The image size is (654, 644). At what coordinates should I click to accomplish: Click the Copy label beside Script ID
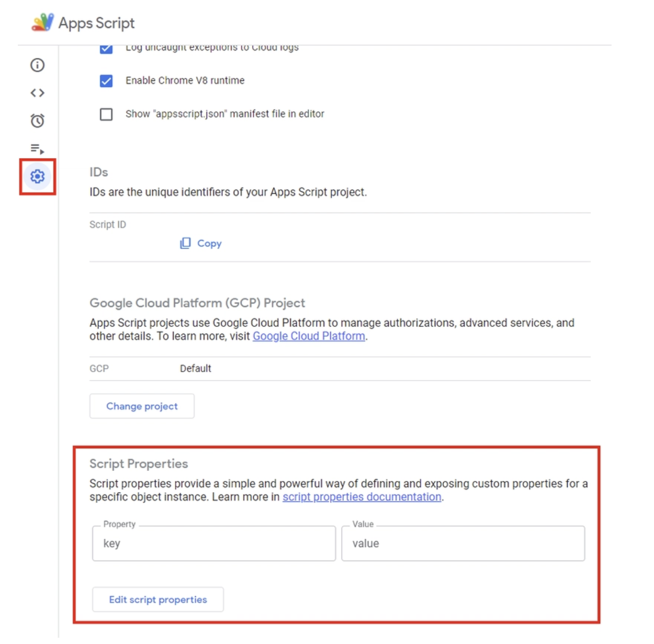point(208,243)
